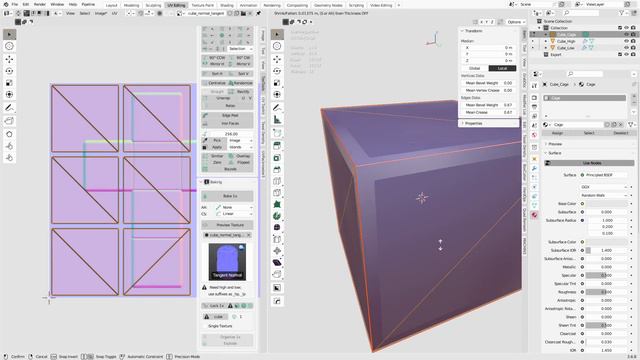Toggle exclude checkbox for Collection
The image size is (640, 360).
coord(620,28)
